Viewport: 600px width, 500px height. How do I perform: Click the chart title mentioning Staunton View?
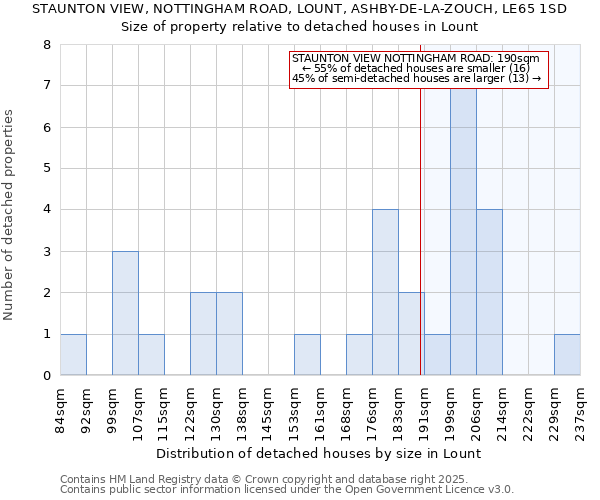coord(299,9)
